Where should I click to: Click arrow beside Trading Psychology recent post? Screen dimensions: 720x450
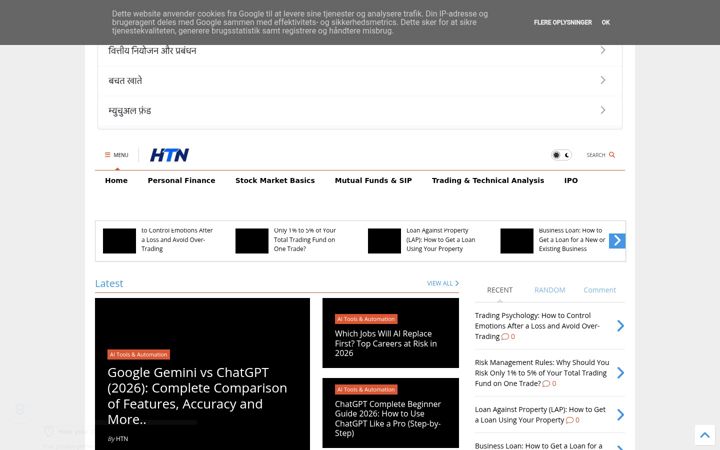coord(620,326)
